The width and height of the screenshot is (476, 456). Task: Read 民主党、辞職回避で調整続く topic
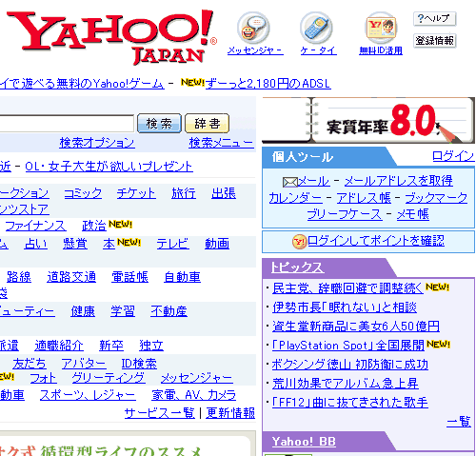coord(347,288)
